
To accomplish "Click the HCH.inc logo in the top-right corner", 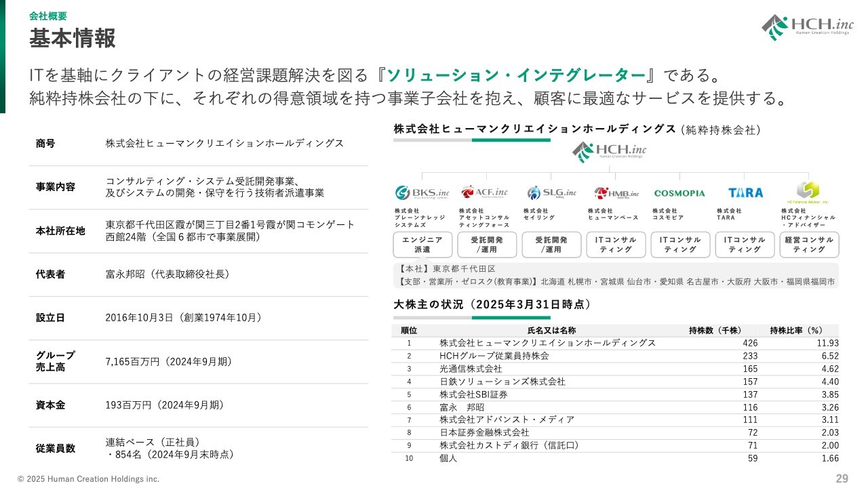I will (x=806, y=28).
